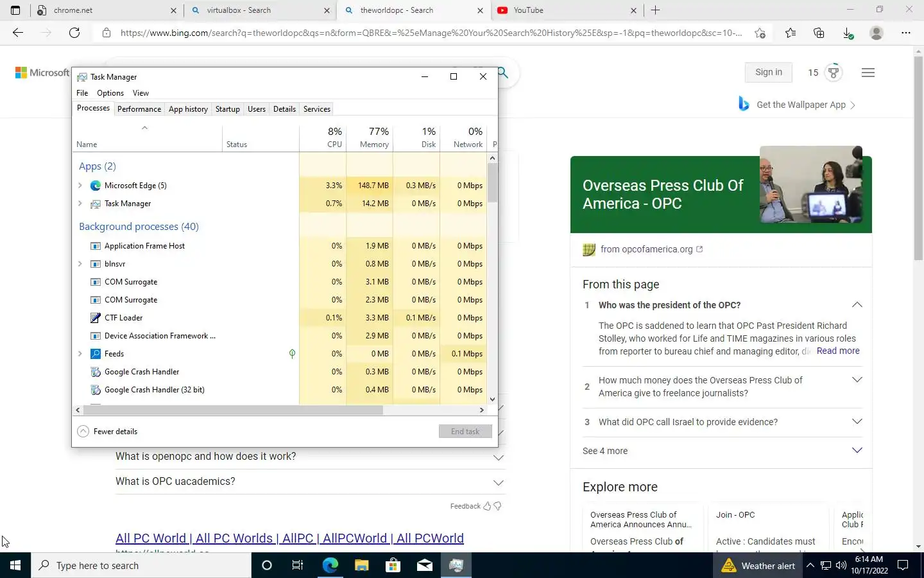
Task: Open Edge Settings and more menu
Action: coord(906,33)
